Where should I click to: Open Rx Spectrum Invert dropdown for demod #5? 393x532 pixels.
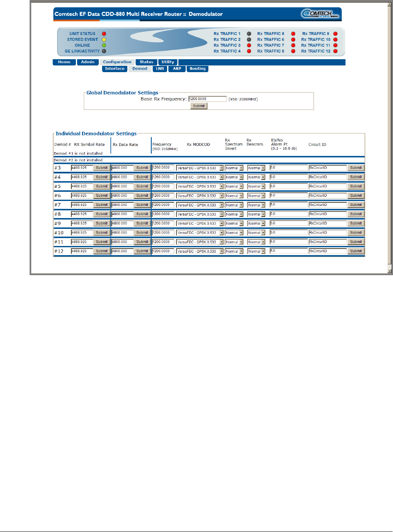pyautogui.click(x=234, y=186)
